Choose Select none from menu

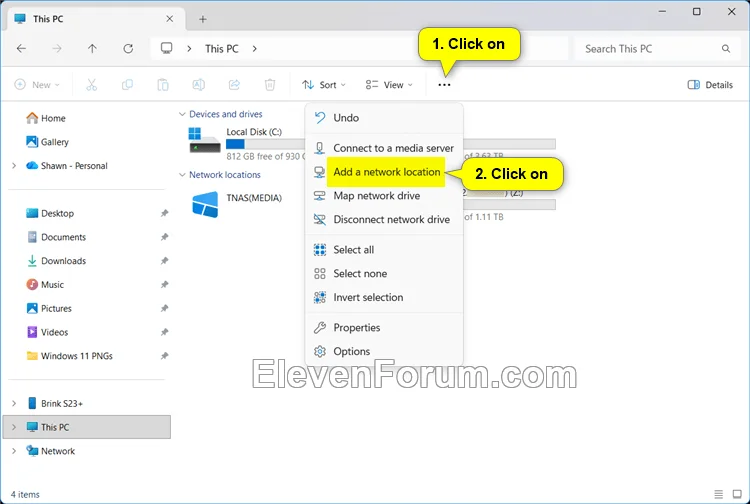click(x=384, y=274)
